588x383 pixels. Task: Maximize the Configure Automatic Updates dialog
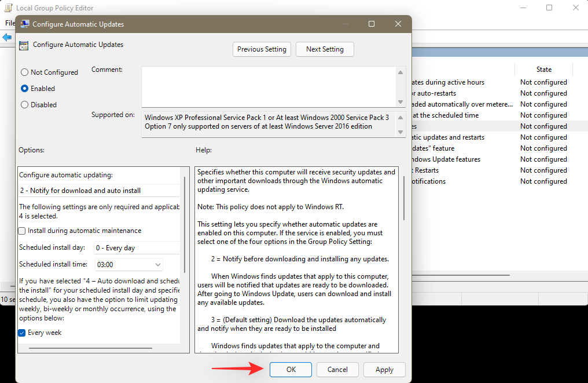tap(372, 24)
